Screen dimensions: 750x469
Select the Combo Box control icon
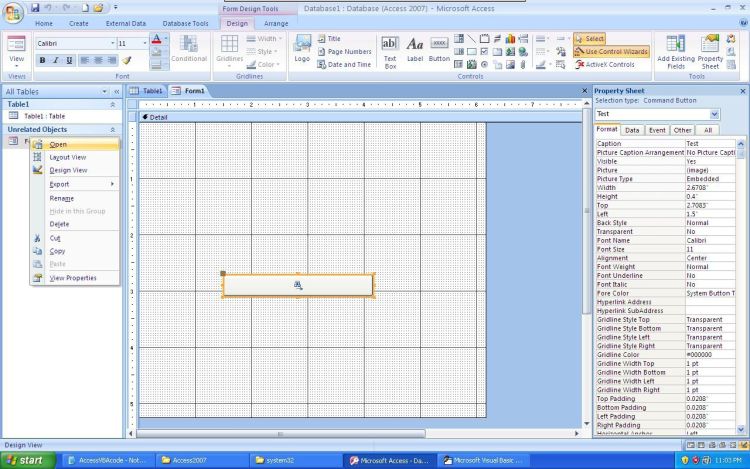tap(459, 39)
